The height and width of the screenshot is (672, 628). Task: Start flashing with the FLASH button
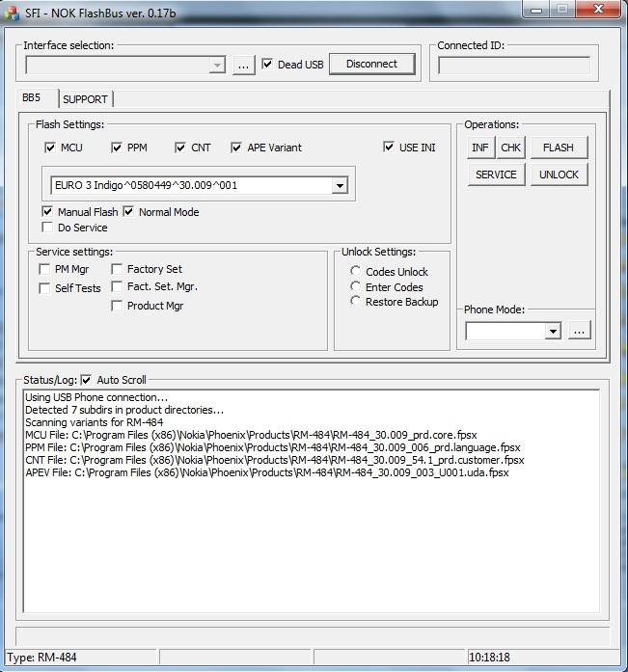tap(559, 148)
